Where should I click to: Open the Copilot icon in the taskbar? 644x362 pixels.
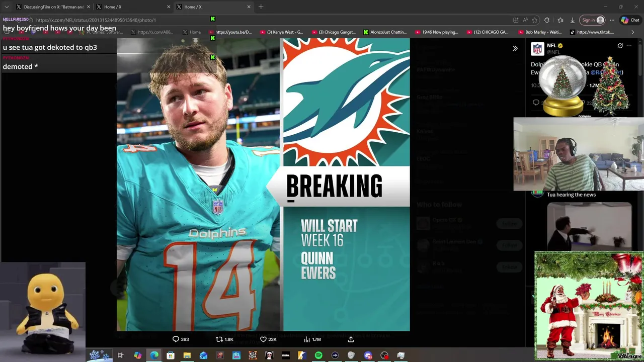point(137,355)
